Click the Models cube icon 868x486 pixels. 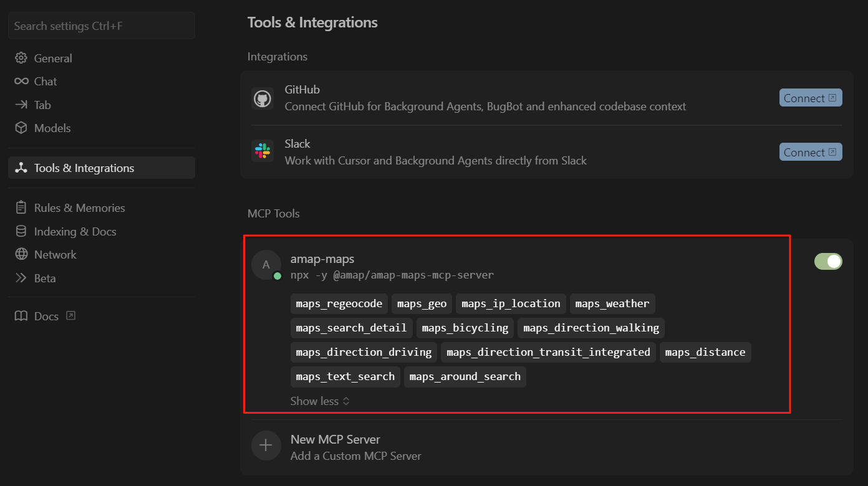(21, 128)
